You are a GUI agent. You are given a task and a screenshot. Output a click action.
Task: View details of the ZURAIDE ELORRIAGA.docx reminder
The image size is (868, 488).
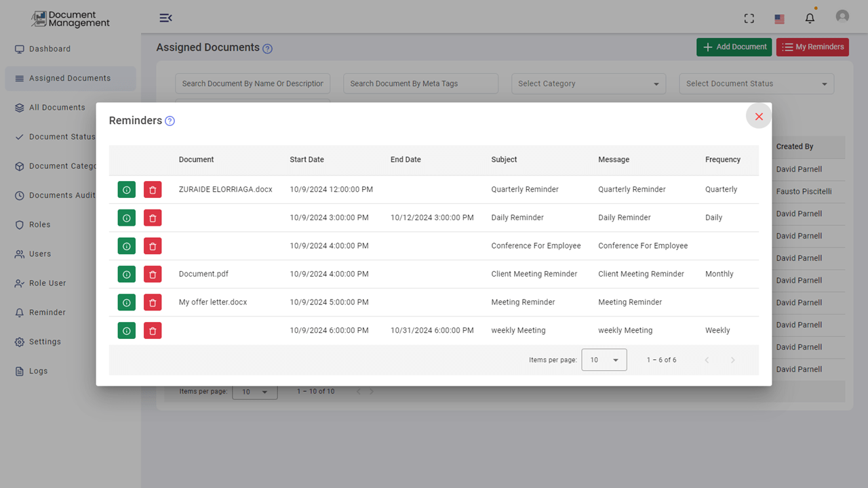tap(126, 189)
